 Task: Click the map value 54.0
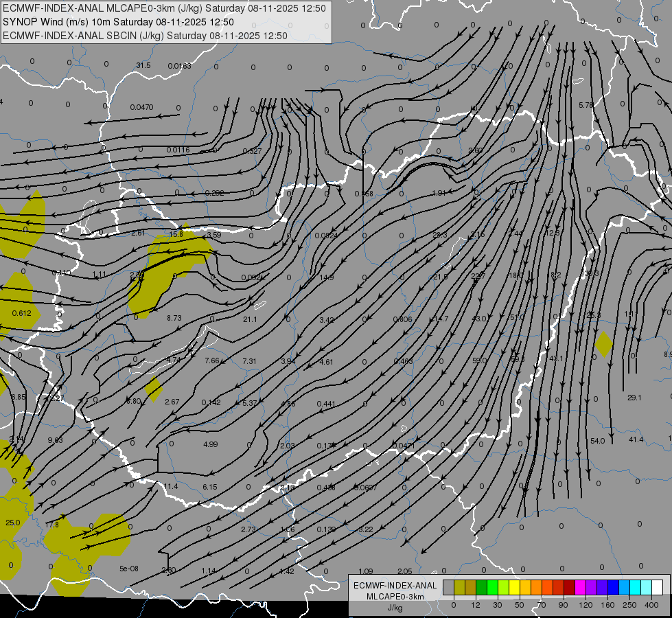point(597,441)
